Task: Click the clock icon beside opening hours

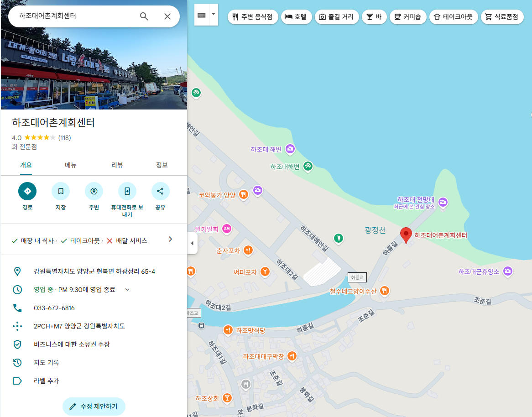Action: click(x=17, y=290)
